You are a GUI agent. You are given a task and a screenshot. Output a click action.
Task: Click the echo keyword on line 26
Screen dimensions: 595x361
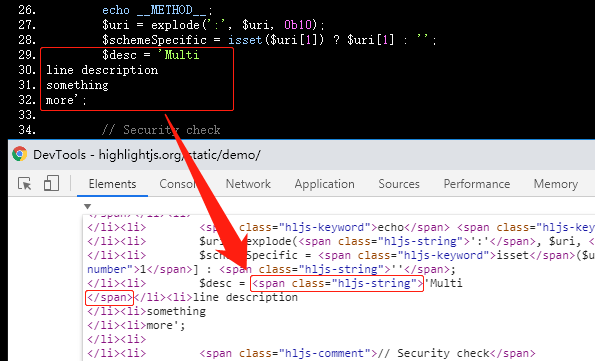coord(116,10)
